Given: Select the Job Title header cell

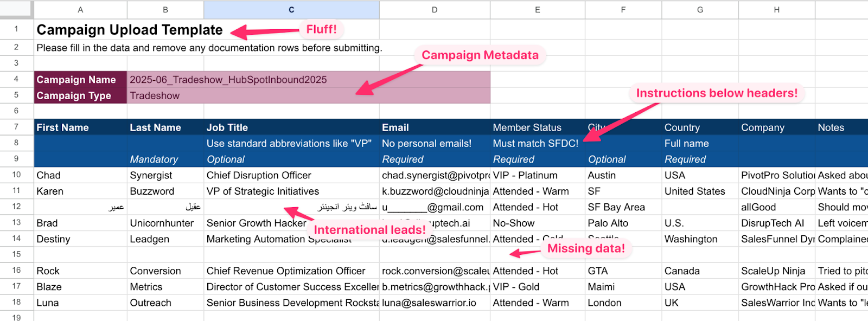Looking at the screenshot, I should click(227, 127).
